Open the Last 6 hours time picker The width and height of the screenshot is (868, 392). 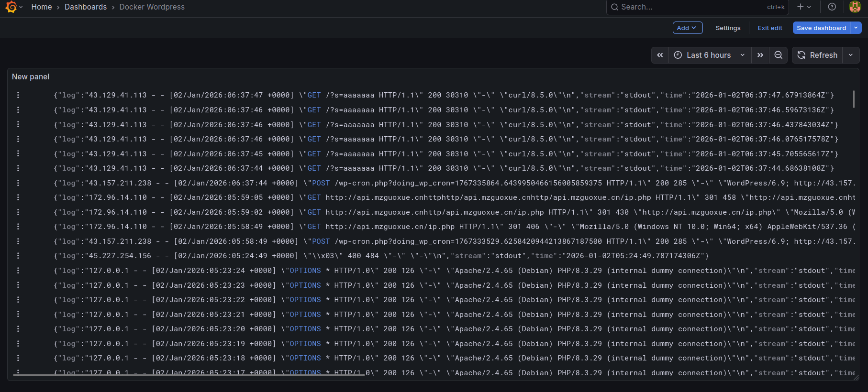pyautogui.click(x=710, y=55)
